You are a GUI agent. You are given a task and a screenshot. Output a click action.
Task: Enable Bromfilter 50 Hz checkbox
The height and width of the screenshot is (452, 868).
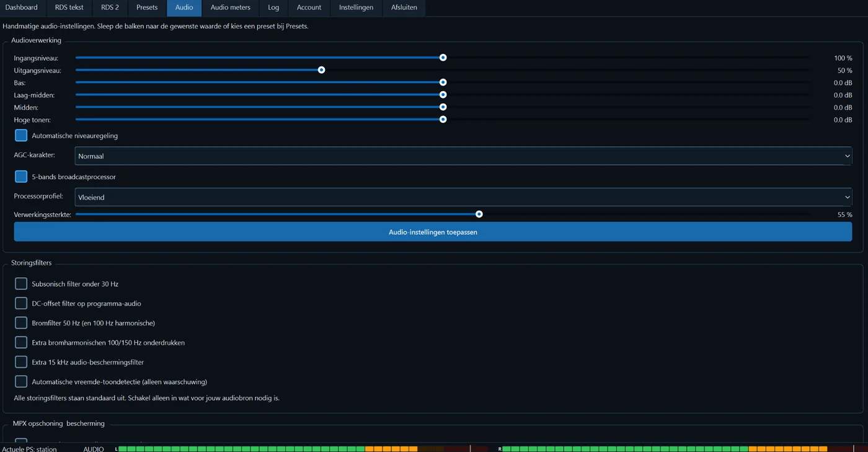pos(21,322)
